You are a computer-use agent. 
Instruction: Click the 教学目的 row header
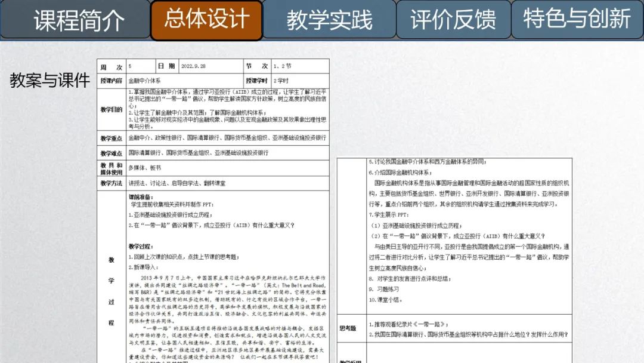tap(111, 110)
